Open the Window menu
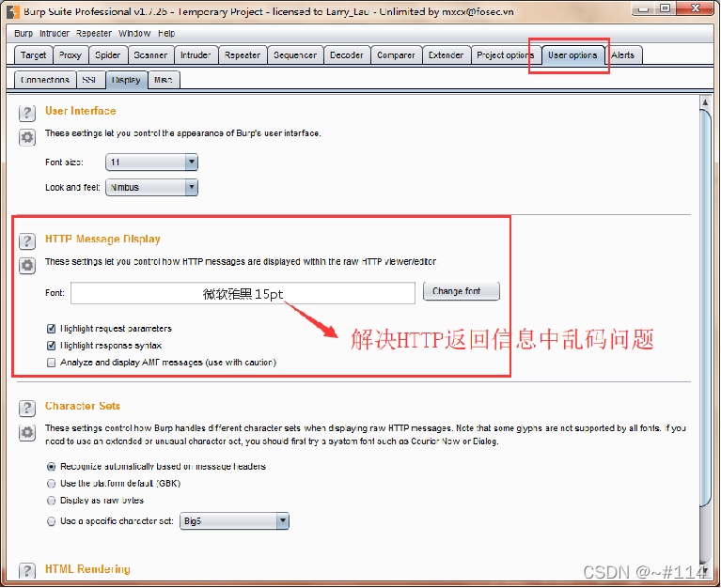Image resolution: width=721 pixels, height=588 pixels. point(134,33)
